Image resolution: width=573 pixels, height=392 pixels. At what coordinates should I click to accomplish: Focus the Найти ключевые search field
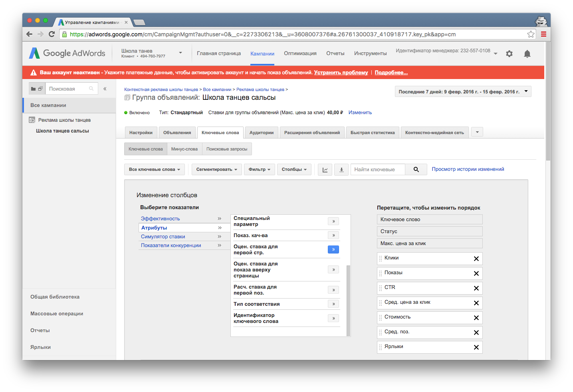tap(377, 170)
